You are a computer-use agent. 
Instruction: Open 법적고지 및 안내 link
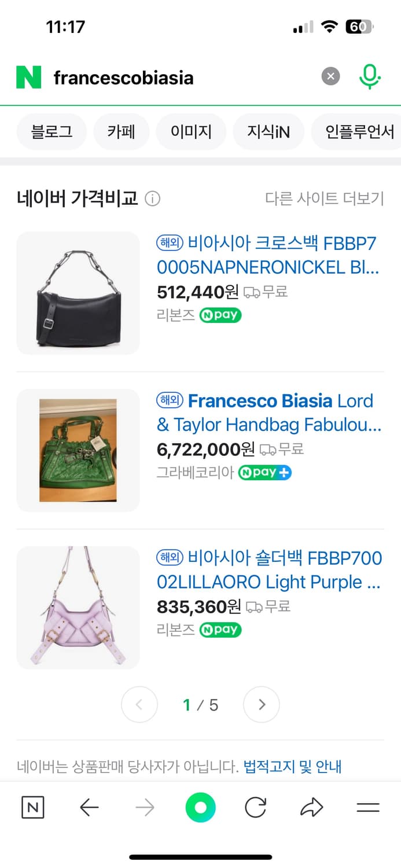[x=292, y=767]
